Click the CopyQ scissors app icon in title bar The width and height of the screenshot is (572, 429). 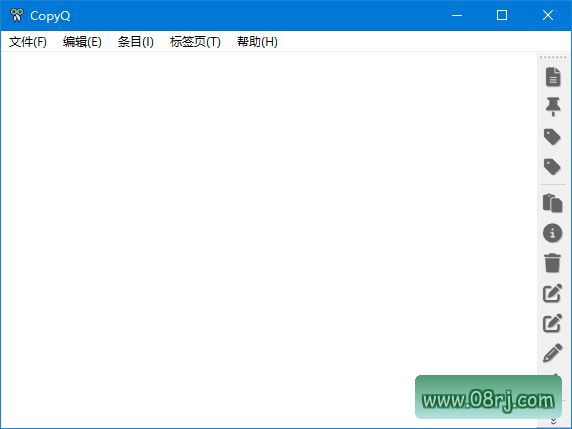pyautogui.click(x=16, y=15)
